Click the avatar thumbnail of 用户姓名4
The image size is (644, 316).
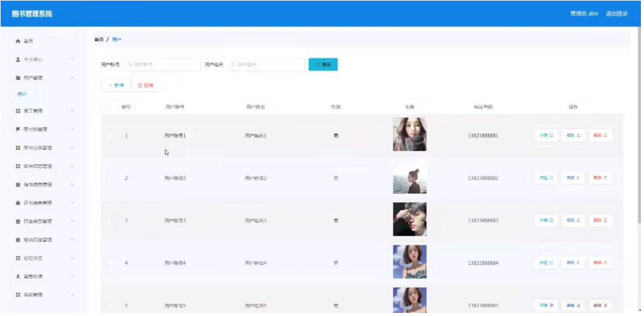[x=409, y=262]
